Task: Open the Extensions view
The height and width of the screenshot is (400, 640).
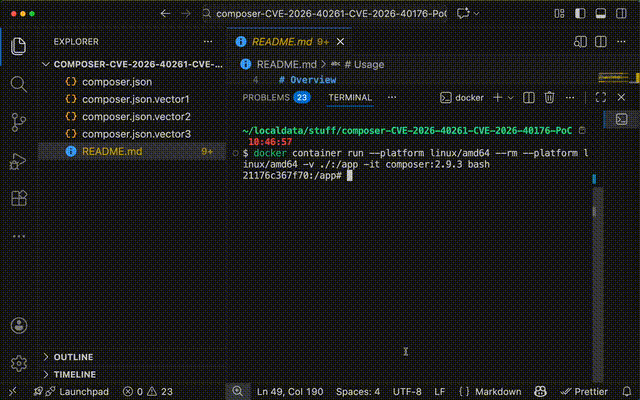Action: click(18, 197)
